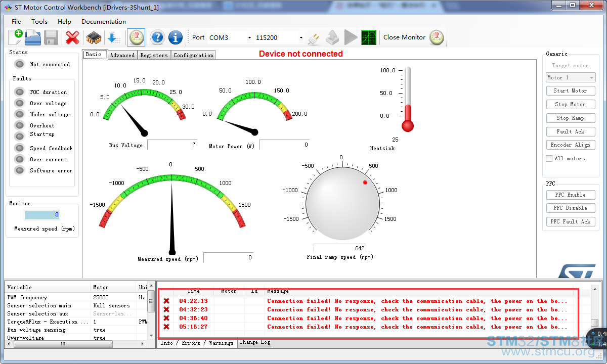Click the Under voltage fault LED

(x=20, y=114)
